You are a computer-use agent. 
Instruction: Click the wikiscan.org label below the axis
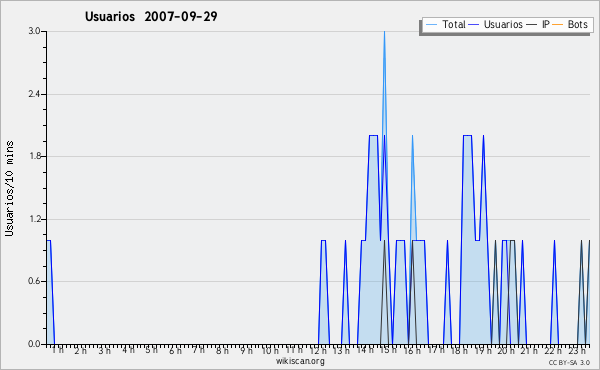[x=300, y=361]
